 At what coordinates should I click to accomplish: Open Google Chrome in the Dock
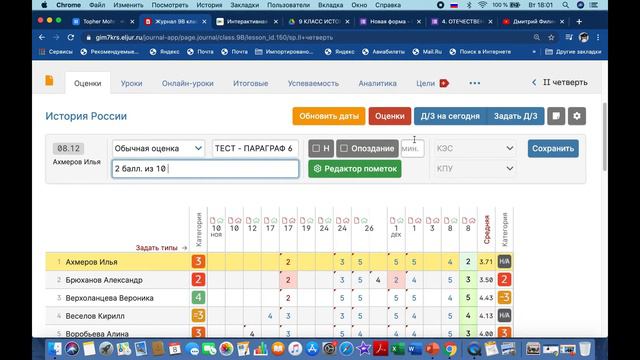click(x=450, y=349)
